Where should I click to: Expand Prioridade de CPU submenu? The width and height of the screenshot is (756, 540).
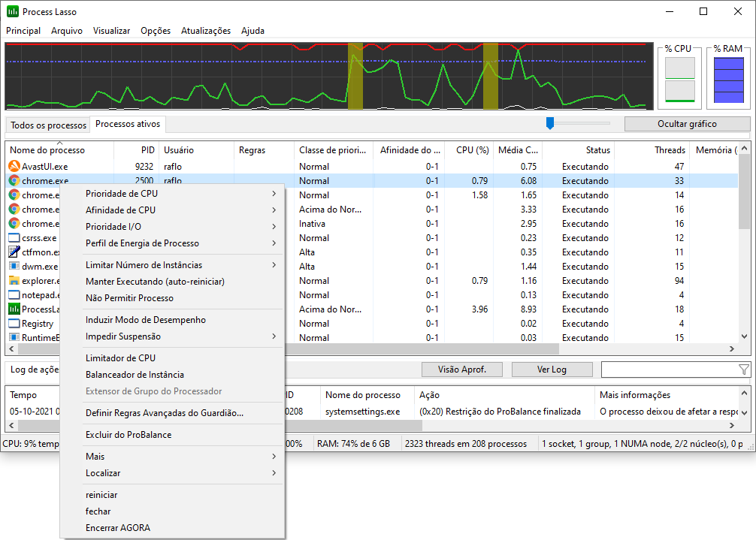coord(274,194)
